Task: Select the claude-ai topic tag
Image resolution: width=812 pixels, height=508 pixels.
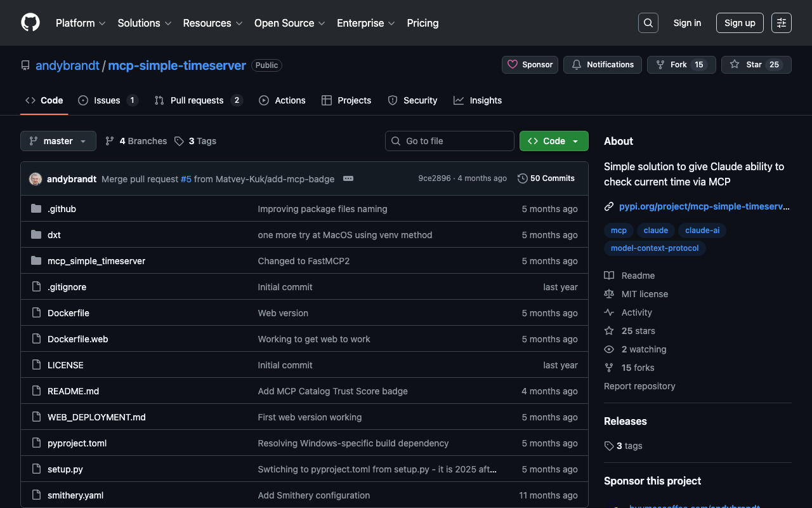Action: [x=702, y=231]
